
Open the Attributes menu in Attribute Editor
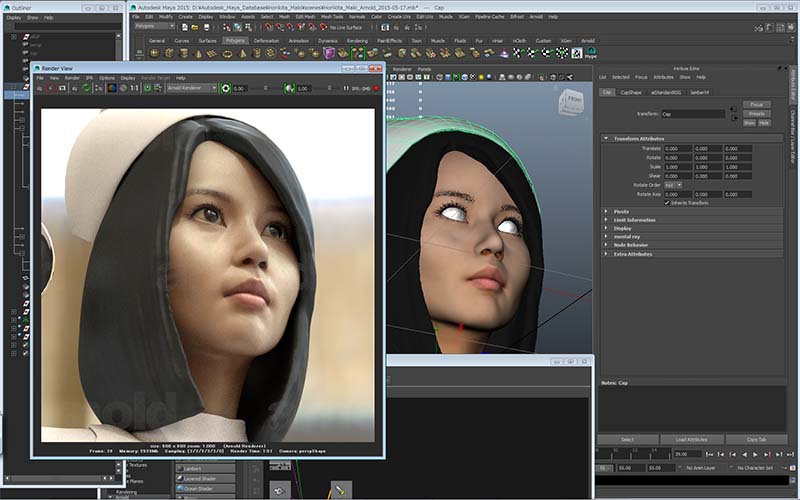pyautogui.click(x=663, y=77)
